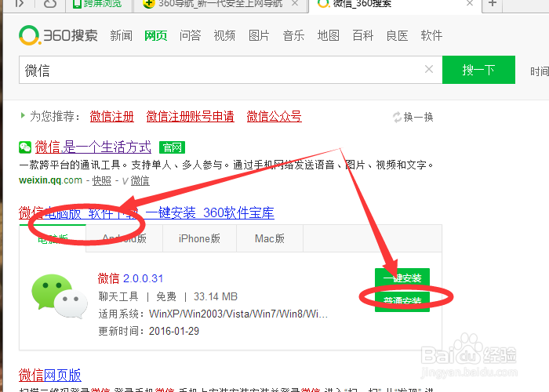
Task: Open the 微信公众号 suggested link
Action: tap(274, 117)
